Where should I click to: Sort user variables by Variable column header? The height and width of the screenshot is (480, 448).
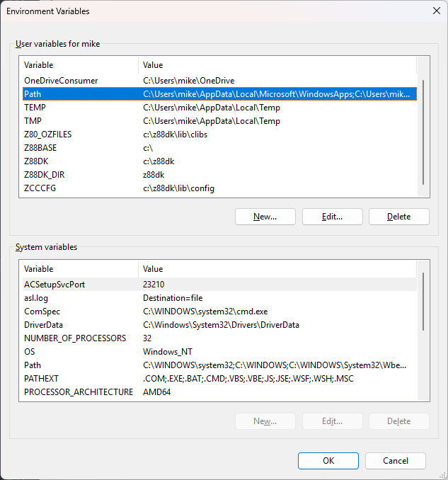(79, 65)
